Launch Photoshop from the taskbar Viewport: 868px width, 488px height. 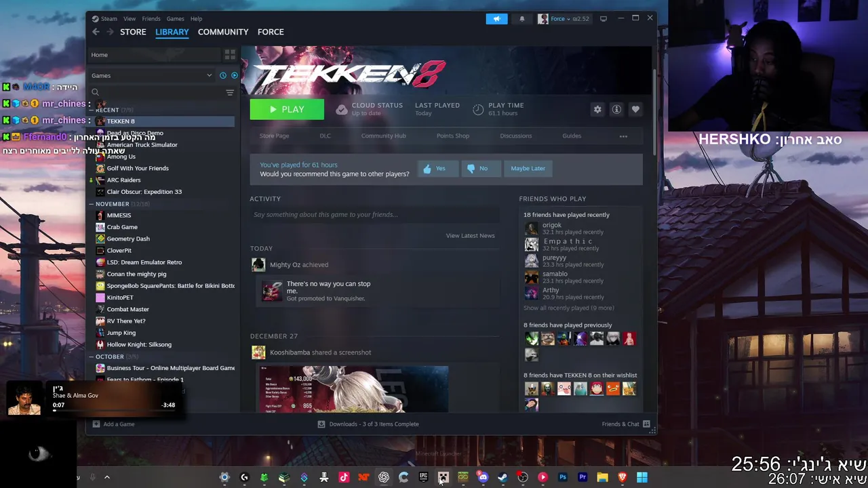[562, 477]
